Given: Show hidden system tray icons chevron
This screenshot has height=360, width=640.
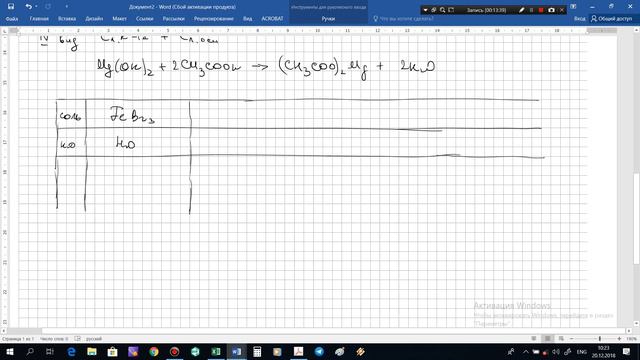Looking at the screenshot, I should pyautogui.click(x=526, y=351).
